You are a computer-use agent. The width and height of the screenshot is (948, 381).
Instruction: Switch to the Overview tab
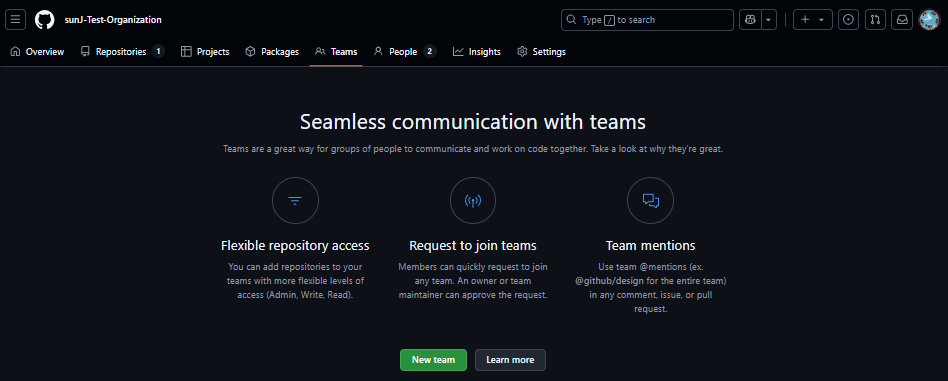(37, 52)
